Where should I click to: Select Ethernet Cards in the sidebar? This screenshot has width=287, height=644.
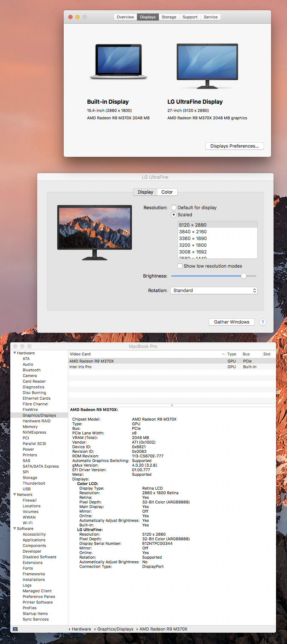coord(36,398)
